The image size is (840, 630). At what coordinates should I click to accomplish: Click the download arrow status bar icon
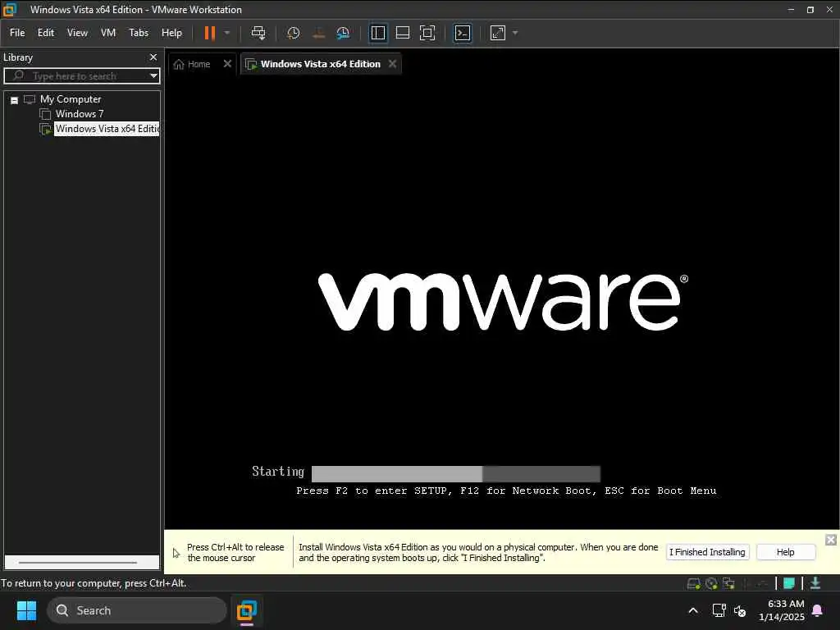pyautogui.click(x=815, y=583)
